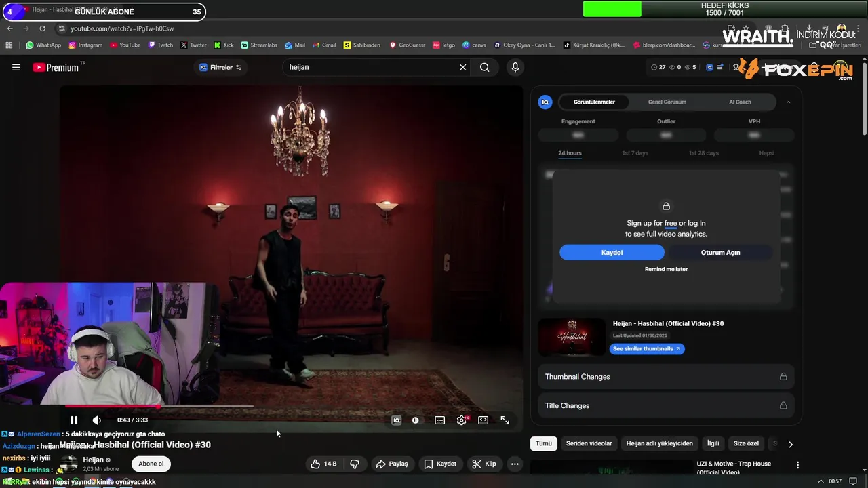Screen dimensions: 868x488
Task: Reload the page in browser
Action: (42, 28)
